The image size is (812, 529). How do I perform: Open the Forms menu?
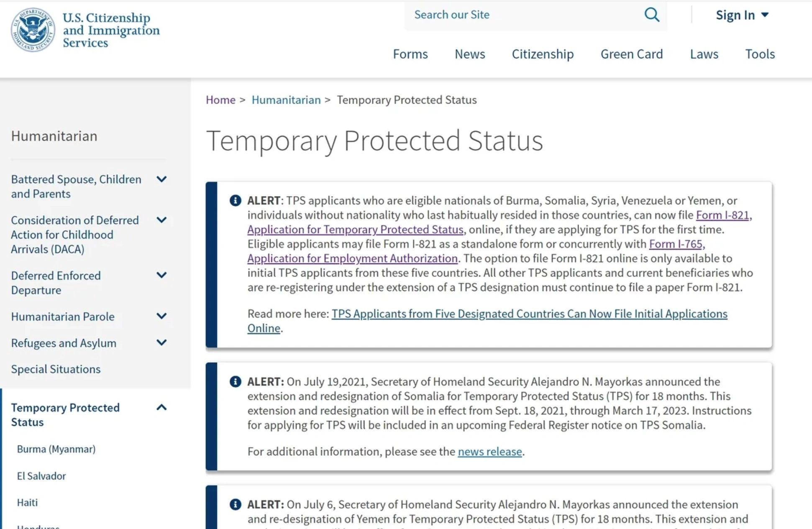click(410, 54)
